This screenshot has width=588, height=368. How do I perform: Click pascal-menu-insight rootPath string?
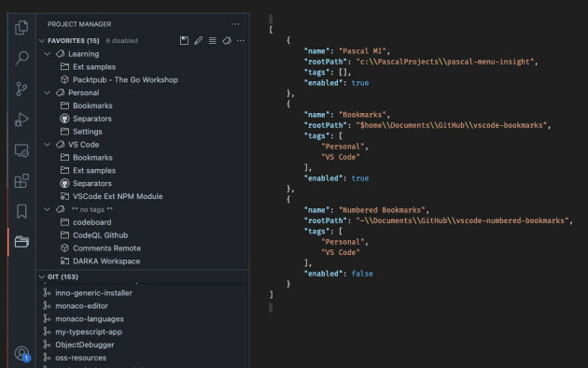point(445,62)
